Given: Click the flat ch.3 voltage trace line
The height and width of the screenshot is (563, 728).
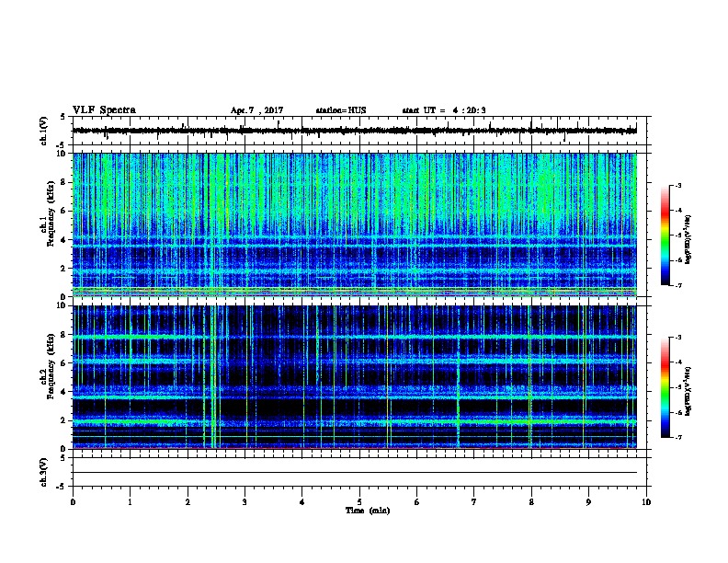Looking at the screenshot, I should click(355, 473).
